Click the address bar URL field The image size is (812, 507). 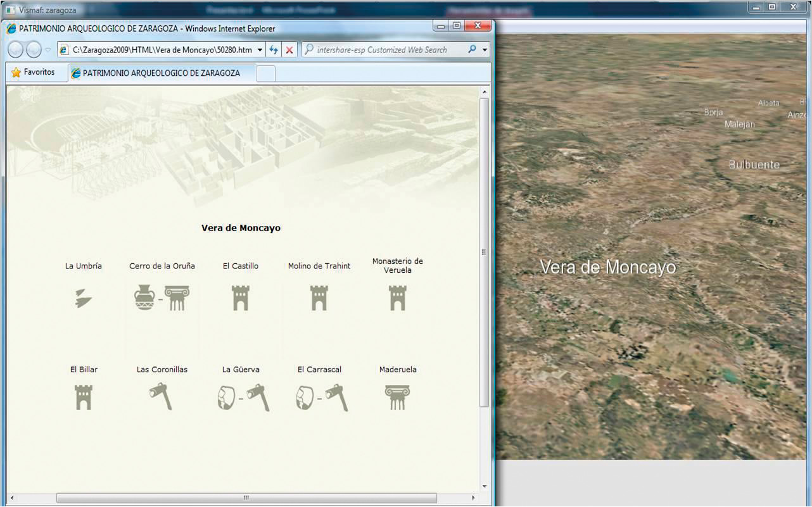pyautogui.click(x=162, y=50)
